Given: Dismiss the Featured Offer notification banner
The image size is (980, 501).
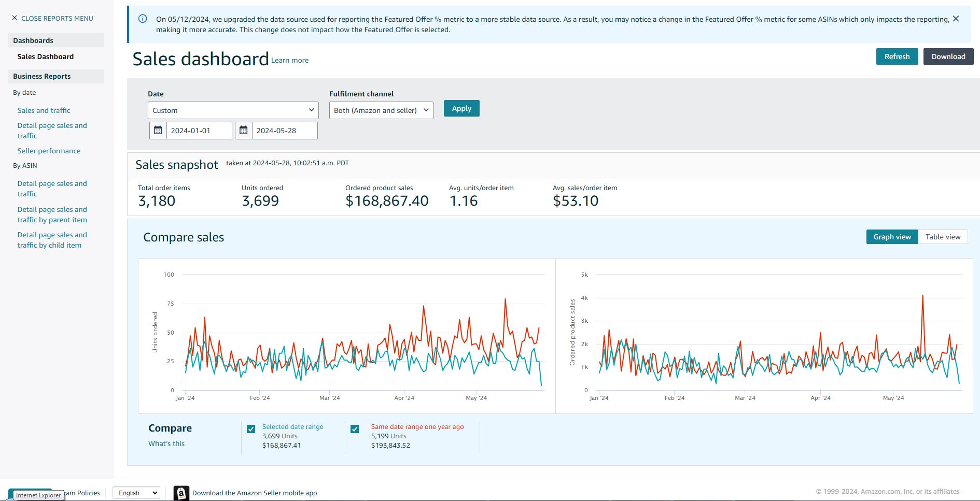Looking at the screenshot, I should tap(956, 19).
